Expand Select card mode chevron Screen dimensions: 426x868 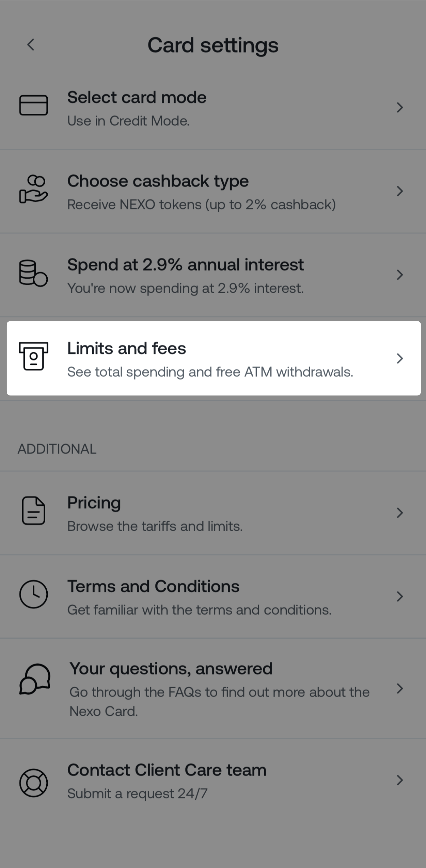click(400, 107)
